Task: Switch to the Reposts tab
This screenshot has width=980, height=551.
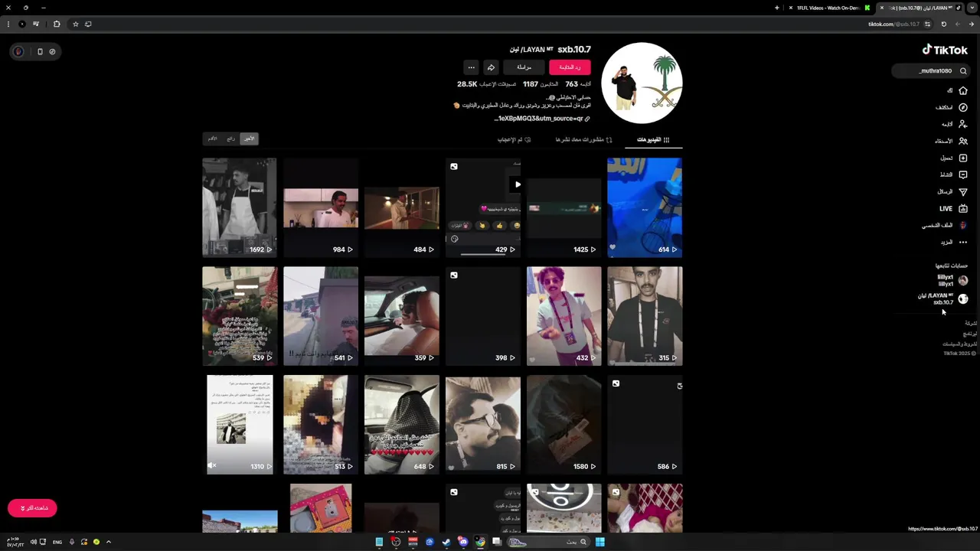Action: click(583, 140)
